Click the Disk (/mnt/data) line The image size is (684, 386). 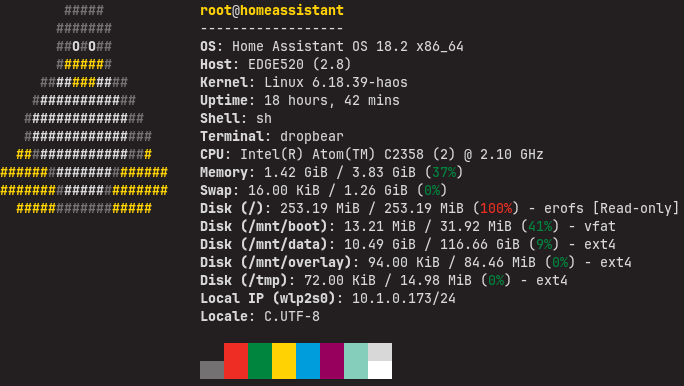(408, 244)
